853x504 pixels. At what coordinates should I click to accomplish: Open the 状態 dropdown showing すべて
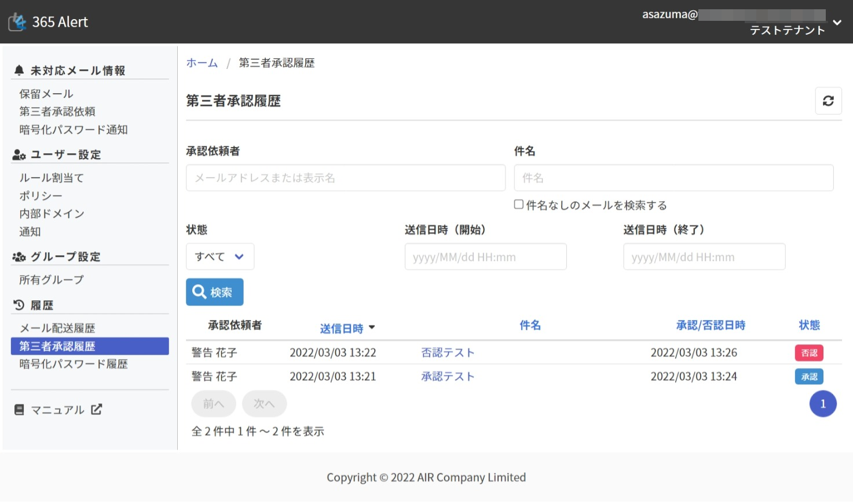219,256
